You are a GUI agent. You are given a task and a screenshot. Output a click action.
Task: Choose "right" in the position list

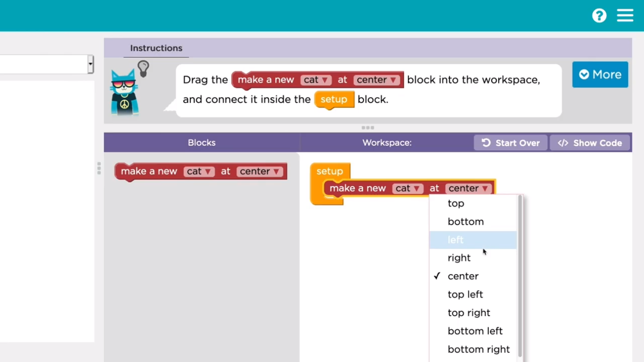459,258
